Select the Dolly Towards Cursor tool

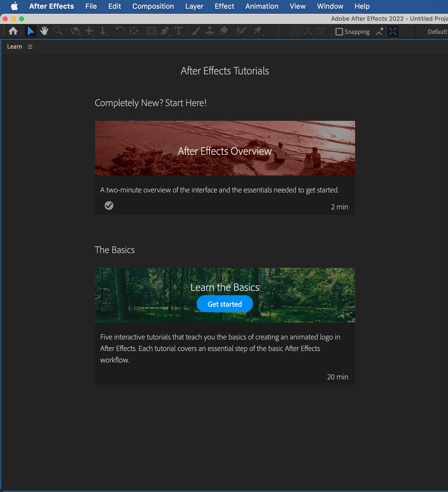click(x=103, y=31)
